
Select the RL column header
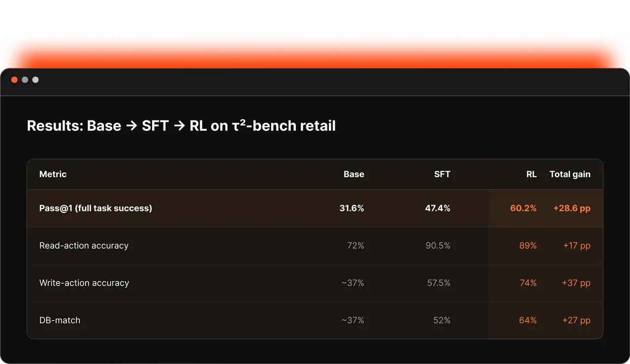(x=532, y=174)
